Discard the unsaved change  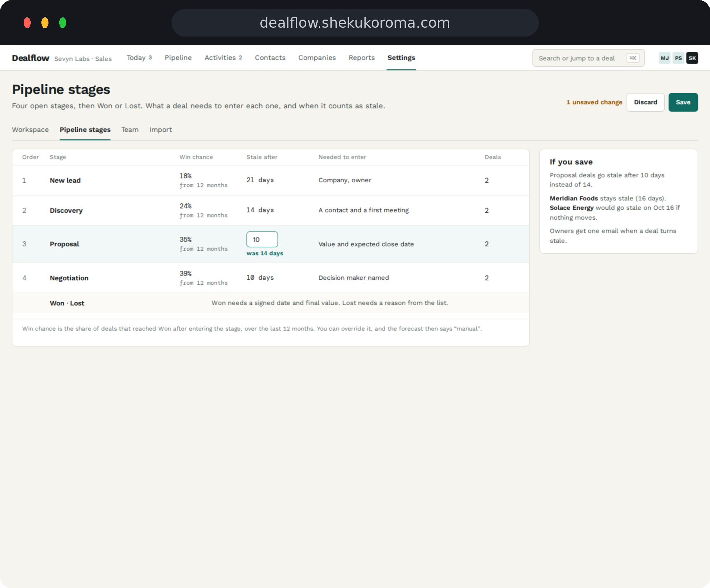[645, 102]
